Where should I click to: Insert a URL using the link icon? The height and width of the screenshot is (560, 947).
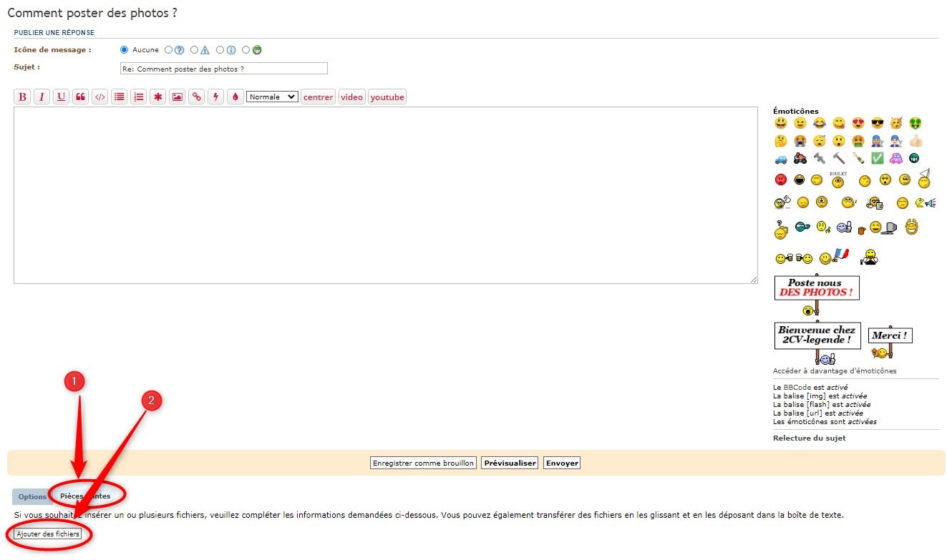pyautogui.click(x=196, y=97)
